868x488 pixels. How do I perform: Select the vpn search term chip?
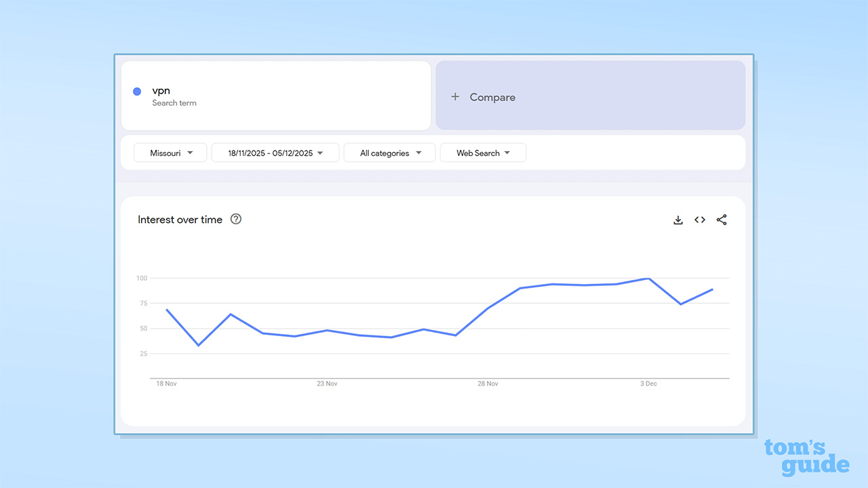(x=161, y=90)
